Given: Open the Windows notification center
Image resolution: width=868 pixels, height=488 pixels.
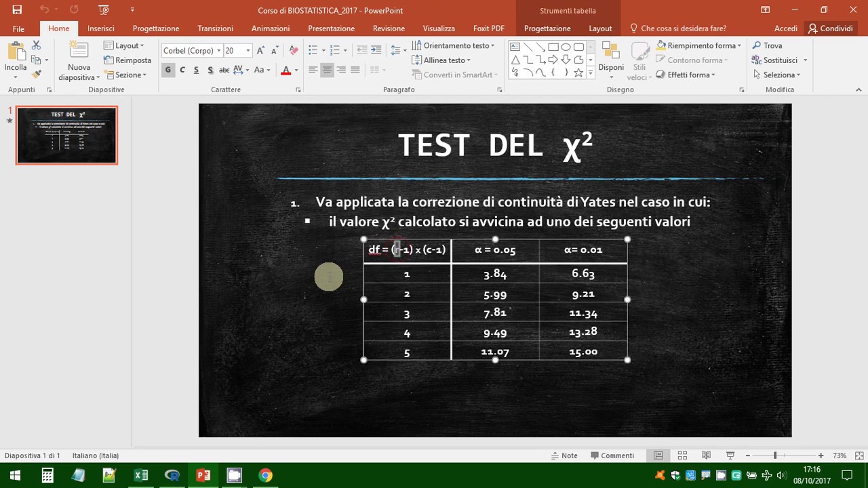Looking at the screenshot, I should pos(847,475).
